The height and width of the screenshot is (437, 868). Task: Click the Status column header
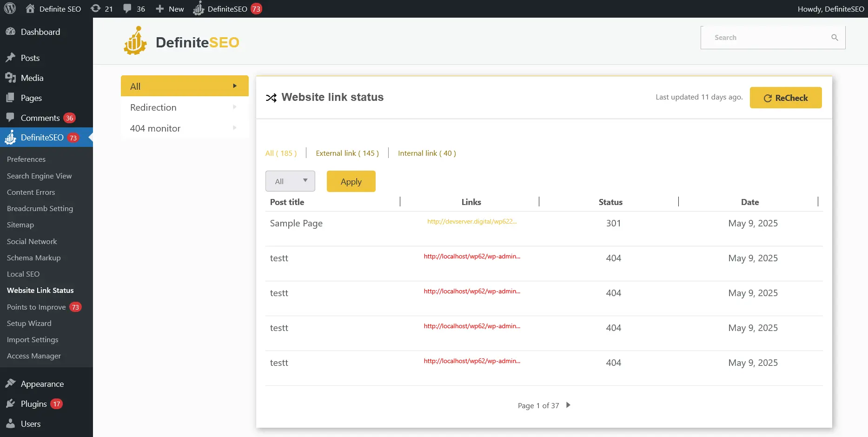[x=610, y=202]
